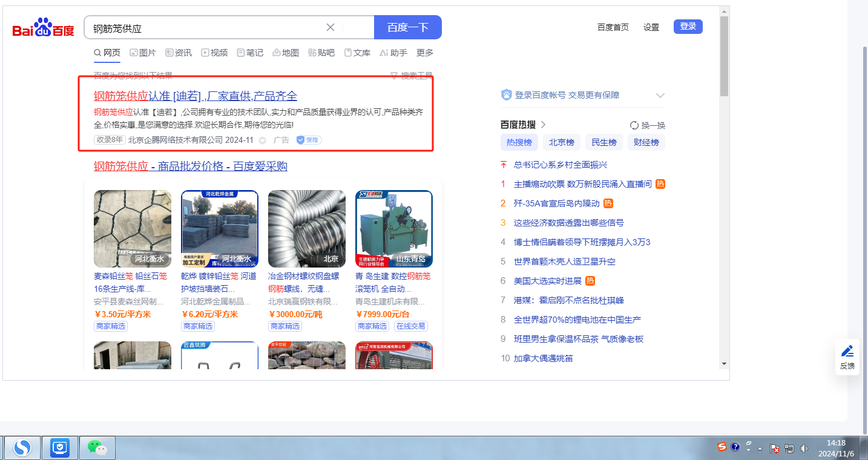The height and width of the screenshot is (460, 868).
Task: Switch to the 文库 tab
Action: (x=357, y=53)
